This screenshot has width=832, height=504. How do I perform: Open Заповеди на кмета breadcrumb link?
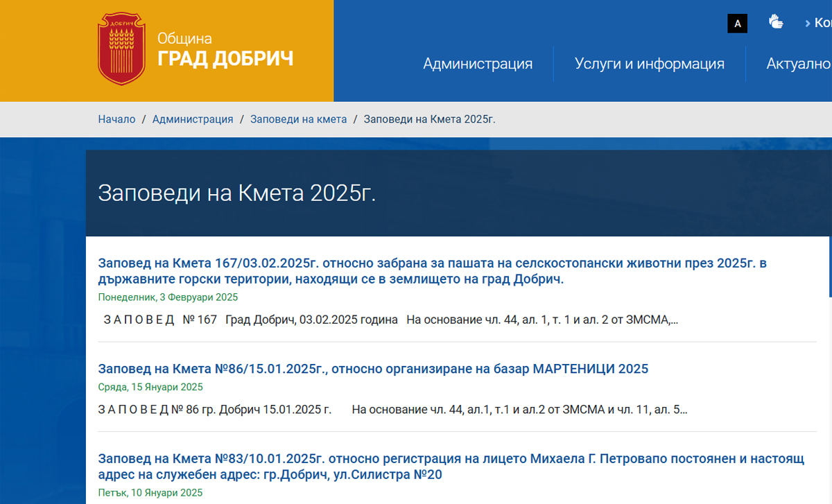[298, 119]
